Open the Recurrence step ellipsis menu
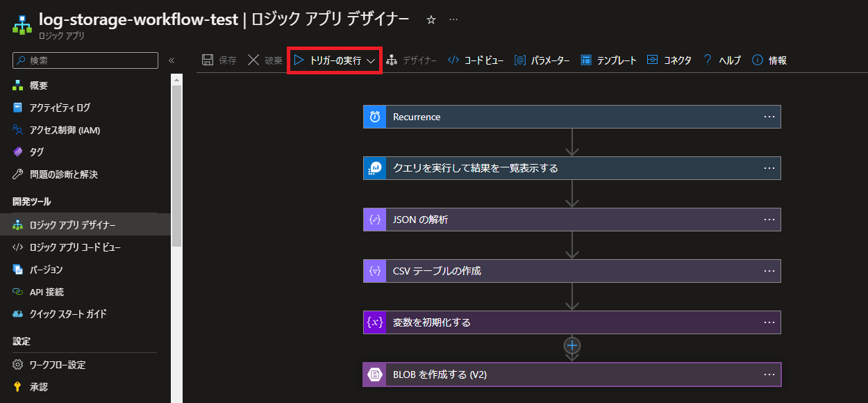Viewport: 868px width, 403px height. pos(769,117)
